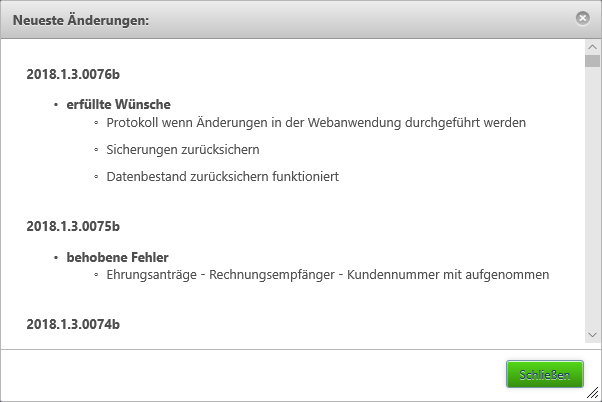Click the green Schließen button
602x402 pixels.
545,374
